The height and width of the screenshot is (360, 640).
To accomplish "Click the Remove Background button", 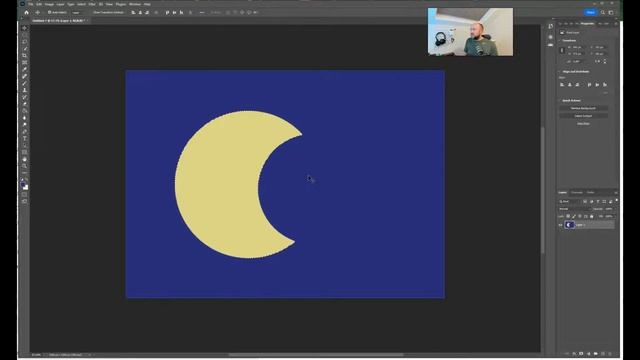I will [x=583, y=108].
